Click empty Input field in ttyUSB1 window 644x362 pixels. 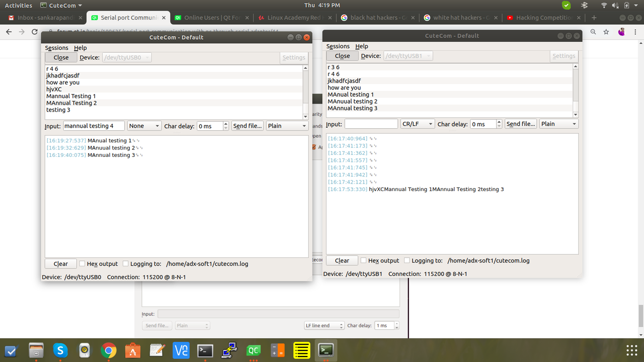coord(371,124)
